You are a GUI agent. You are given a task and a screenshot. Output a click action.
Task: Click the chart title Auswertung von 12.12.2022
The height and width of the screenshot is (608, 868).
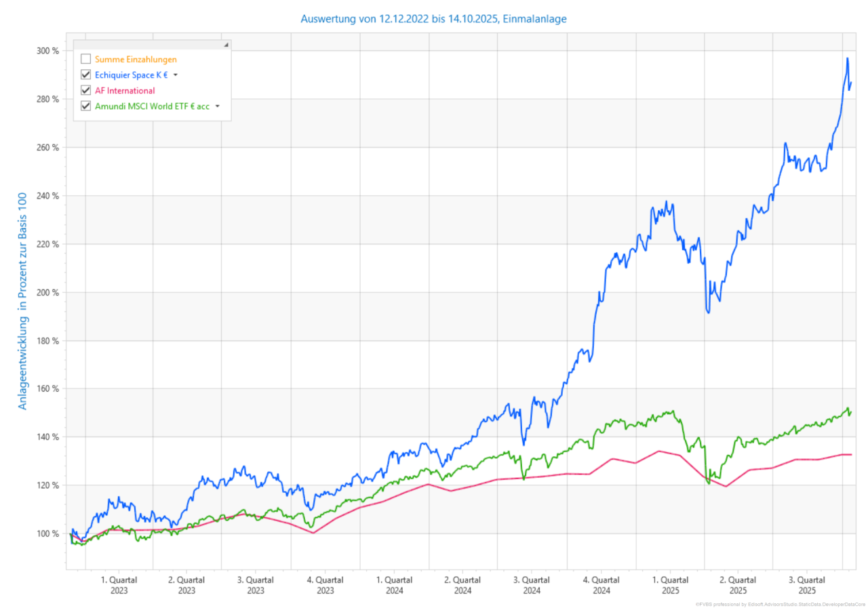pyautogui.click(x=434, y=19)
